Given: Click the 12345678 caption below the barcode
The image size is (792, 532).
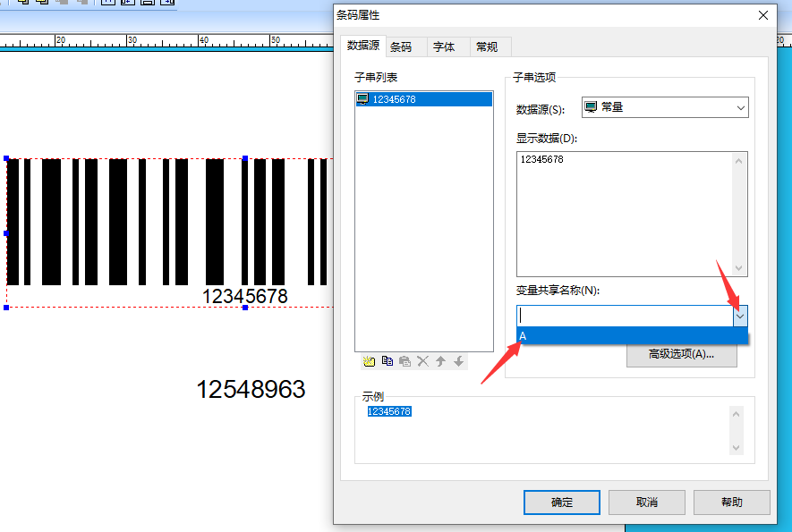Looking at the screenshot, I should 245,296.
